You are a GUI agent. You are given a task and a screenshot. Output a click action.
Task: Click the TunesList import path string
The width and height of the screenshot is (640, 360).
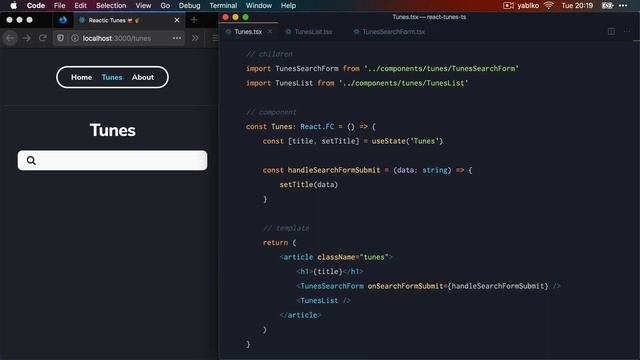pos(403,83)
